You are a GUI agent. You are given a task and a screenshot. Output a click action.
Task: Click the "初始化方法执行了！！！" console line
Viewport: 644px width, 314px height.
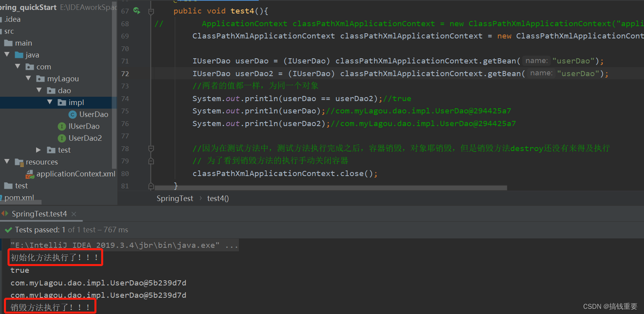(55, 258)
